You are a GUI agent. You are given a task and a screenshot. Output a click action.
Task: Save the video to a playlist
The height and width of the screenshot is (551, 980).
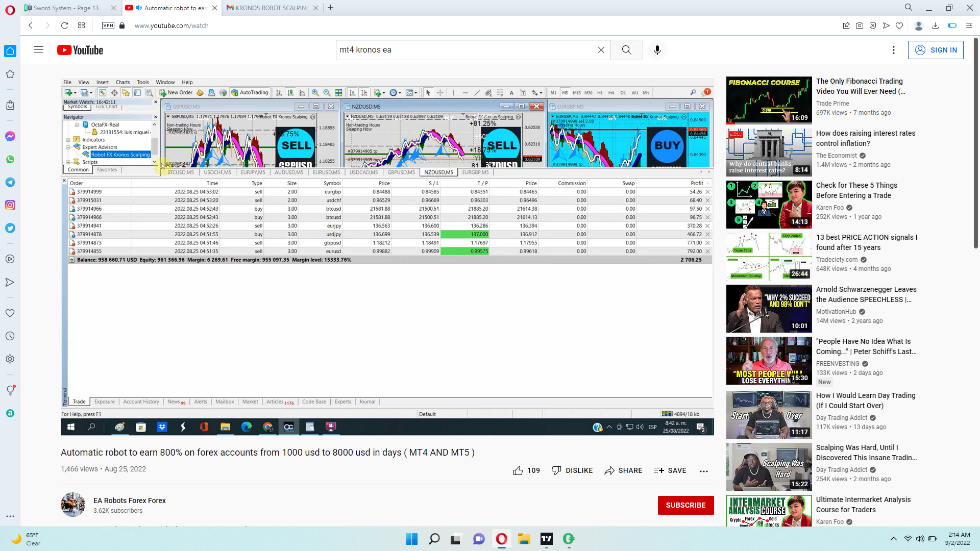[670, 470]
